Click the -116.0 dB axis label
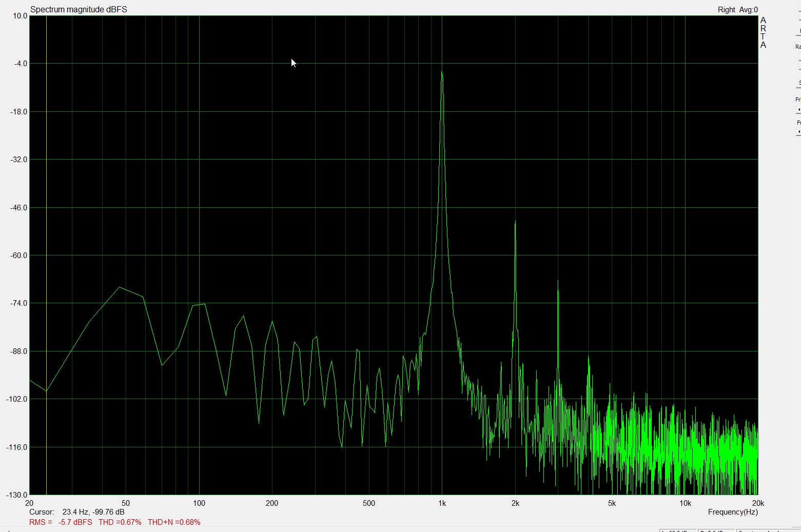Viewport: 801px width, 532px height. pyautogui.click(x=17, y=447)
